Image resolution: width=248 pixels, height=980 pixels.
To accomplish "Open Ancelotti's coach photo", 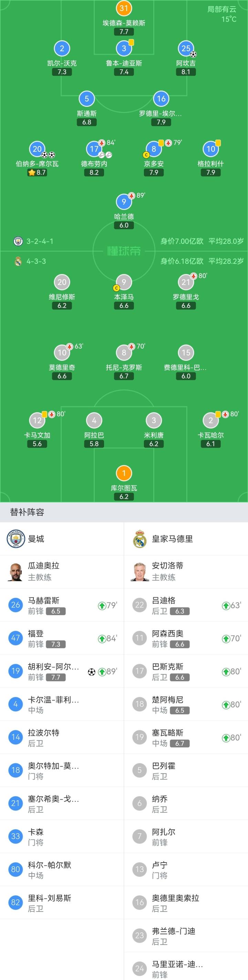I will pyautogui.click(x=140, y=571).
